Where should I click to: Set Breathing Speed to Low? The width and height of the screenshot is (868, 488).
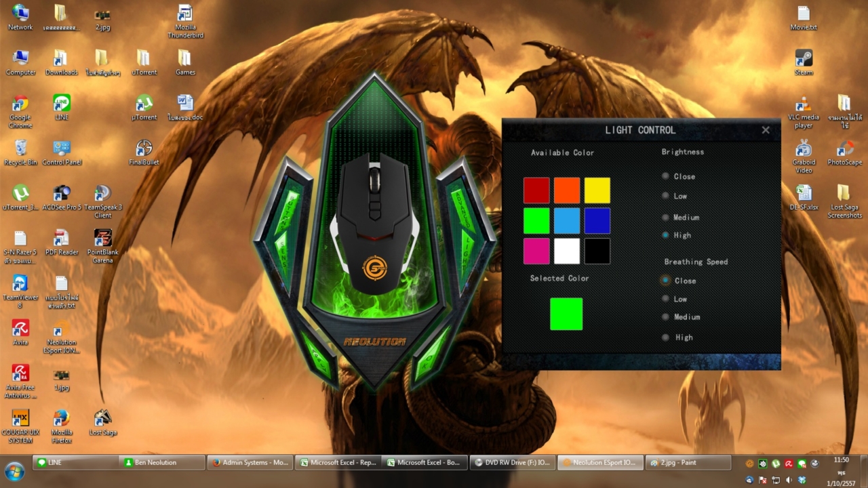tap(666, 299)
